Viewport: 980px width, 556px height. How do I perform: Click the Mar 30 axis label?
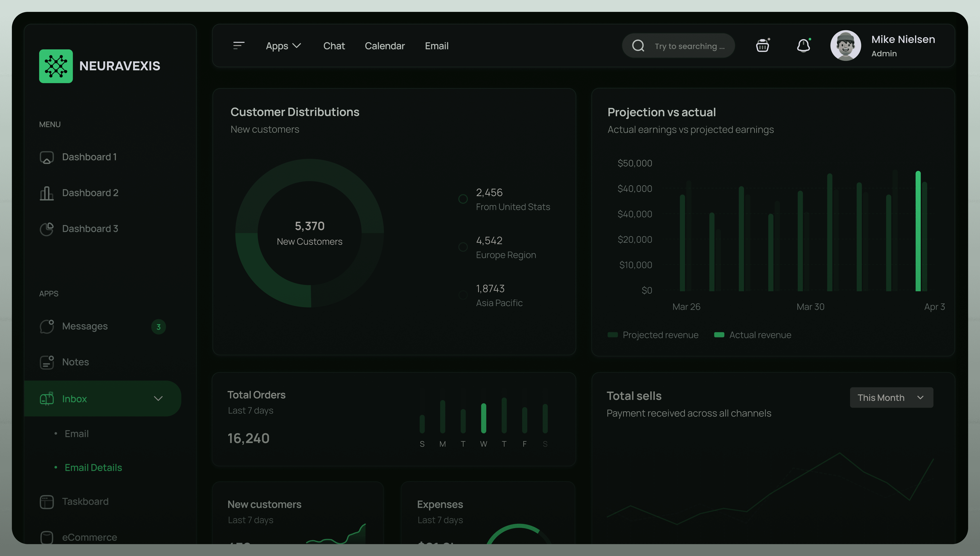(810, 307)
